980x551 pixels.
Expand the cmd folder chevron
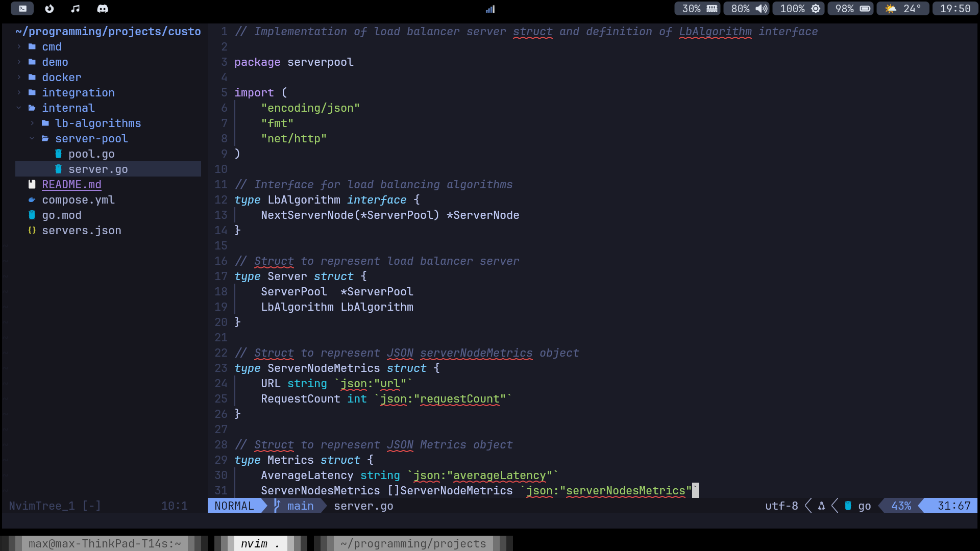[19, 47]
